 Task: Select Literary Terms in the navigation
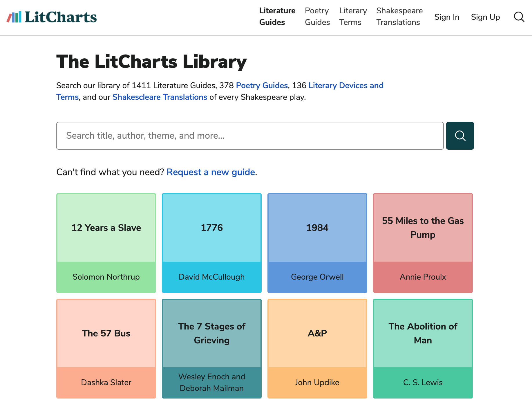click(353, 17)
